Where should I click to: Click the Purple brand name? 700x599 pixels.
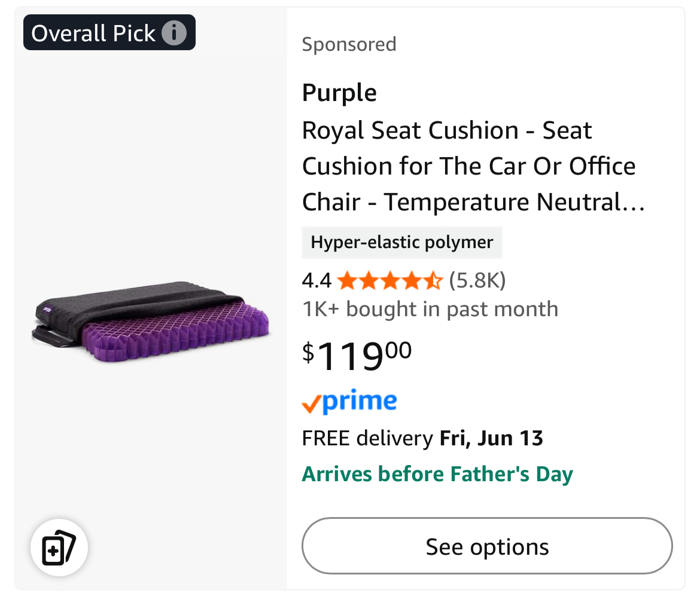click(339, 93)
